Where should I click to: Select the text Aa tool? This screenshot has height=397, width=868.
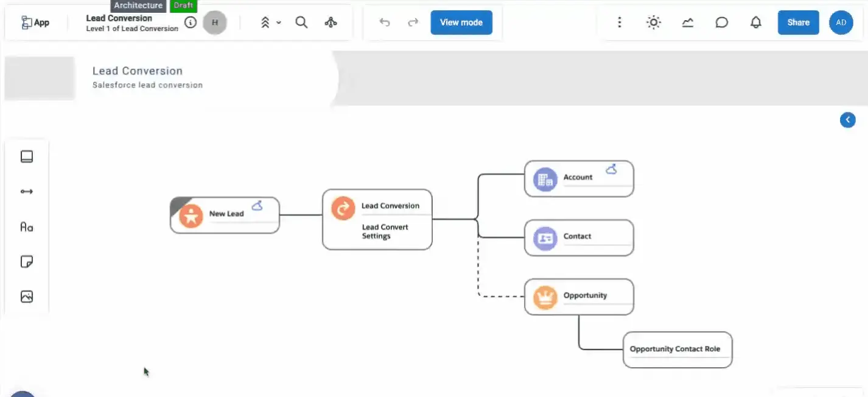pyautogui.click(x=27, y=227)
